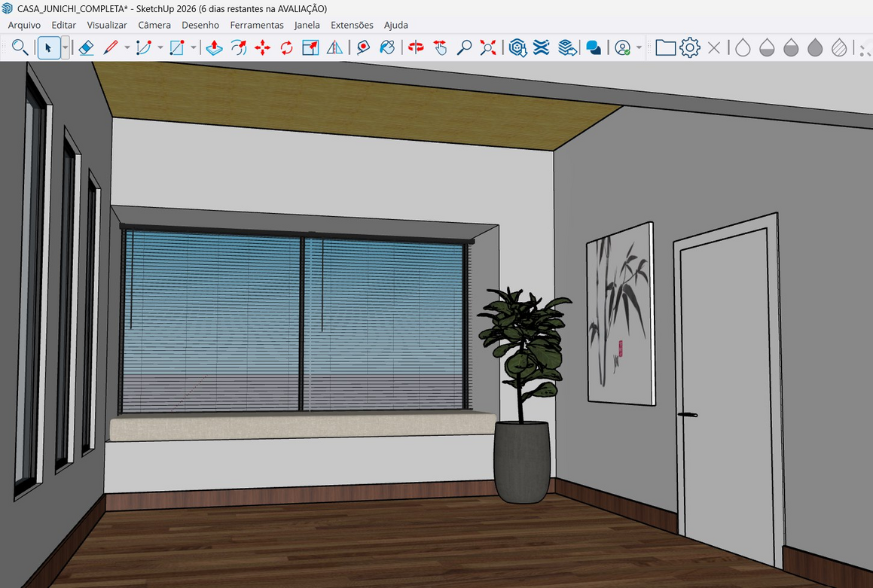
Task: Click the Orbit camera tool
Action: click(416, 48)
